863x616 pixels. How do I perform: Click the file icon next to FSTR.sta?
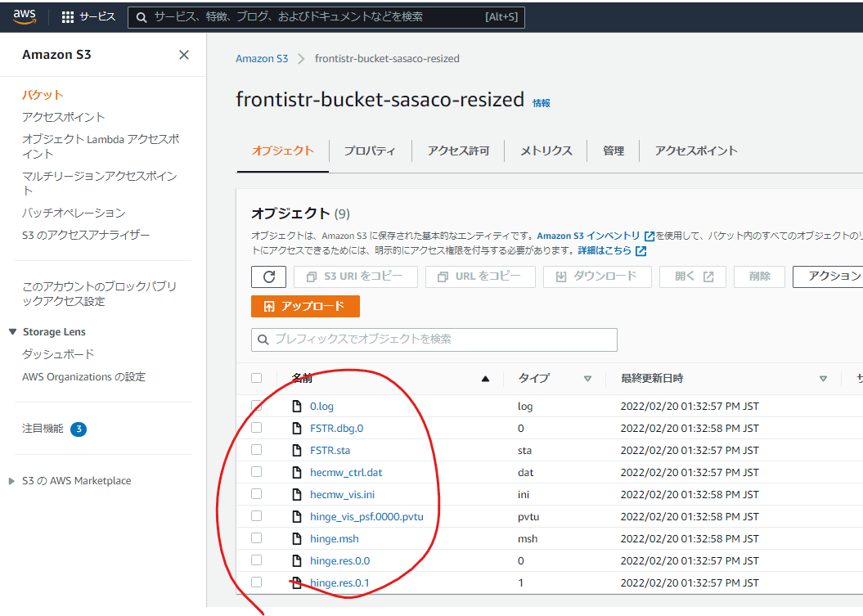[297, 450]
